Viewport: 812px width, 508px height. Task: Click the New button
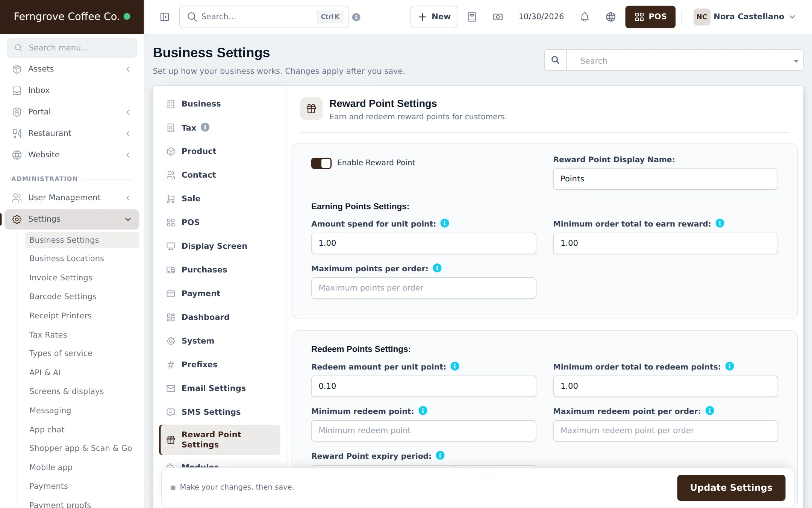pyautogui.click(x=434, y=17)
